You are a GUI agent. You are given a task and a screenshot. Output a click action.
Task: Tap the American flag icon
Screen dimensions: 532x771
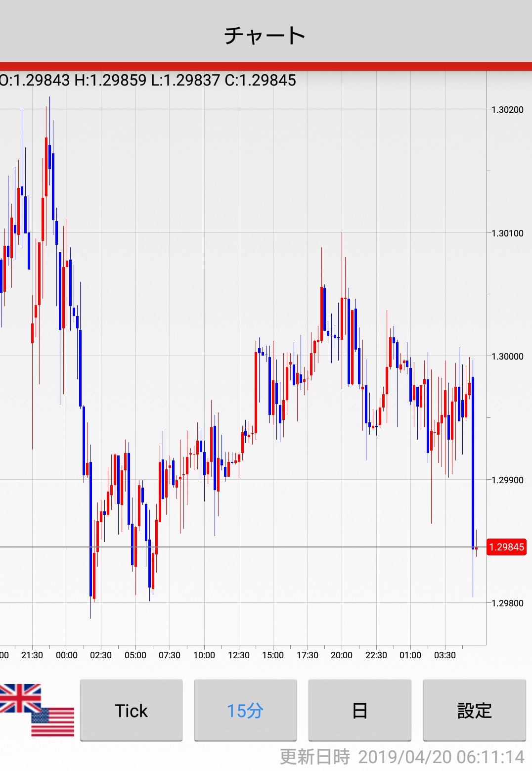point(53,722)
